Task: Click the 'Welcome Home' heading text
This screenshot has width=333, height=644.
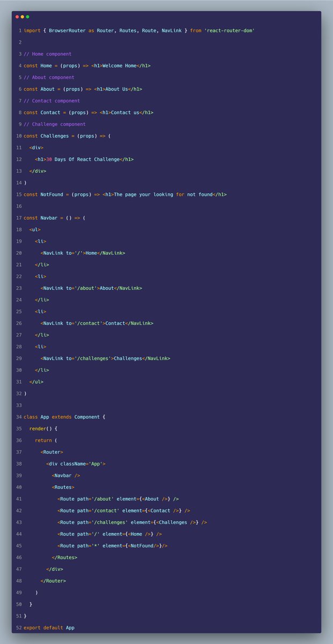Action: (119, 65)
